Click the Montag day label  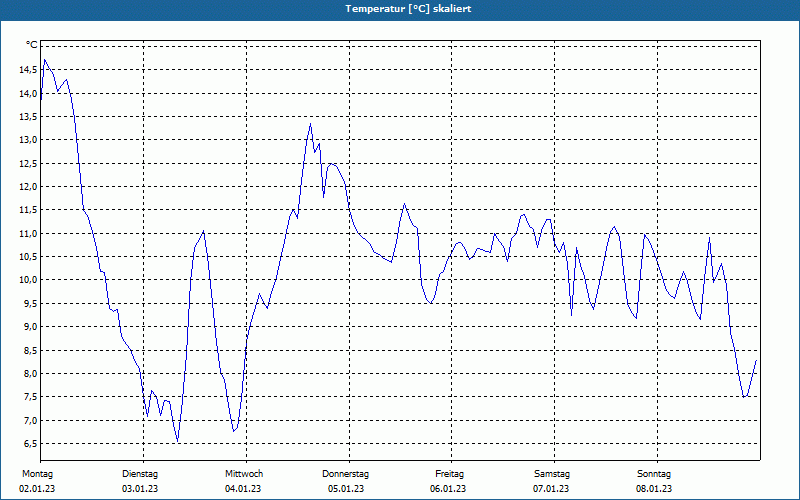tap(37, 474)
